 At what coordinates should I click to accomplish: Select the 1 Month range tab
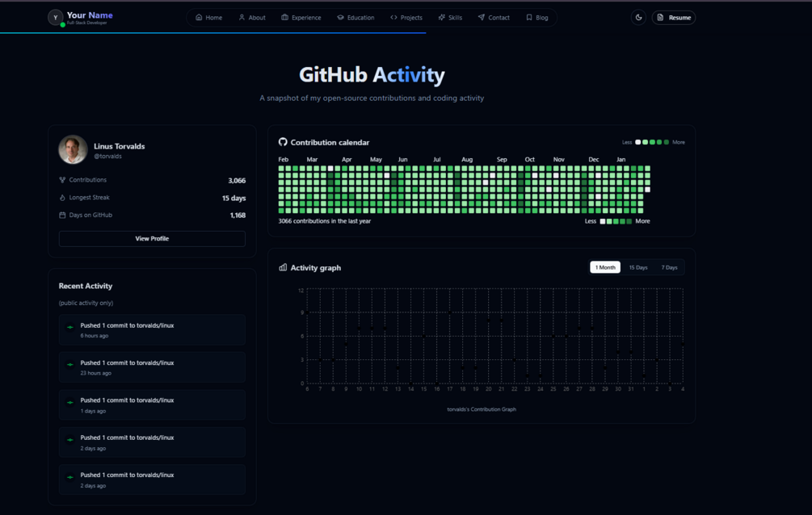[x=605, y=268]
